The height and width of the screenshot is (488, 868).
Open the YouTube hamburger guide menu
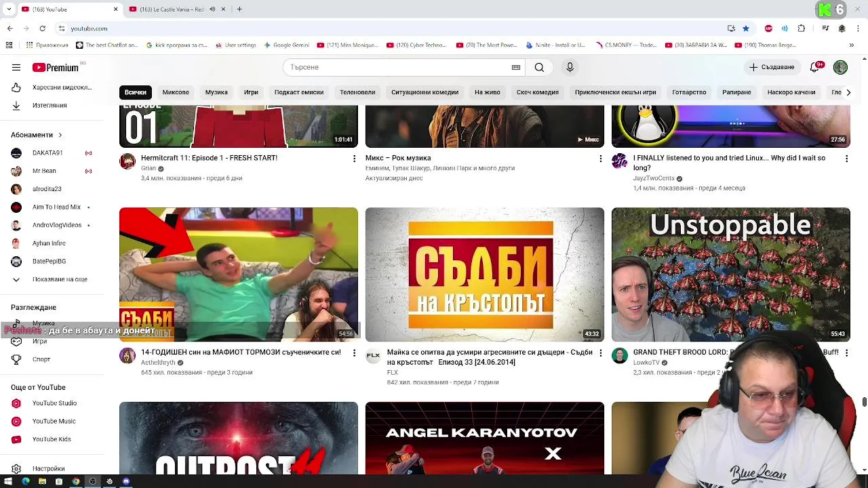click(16, 67)
